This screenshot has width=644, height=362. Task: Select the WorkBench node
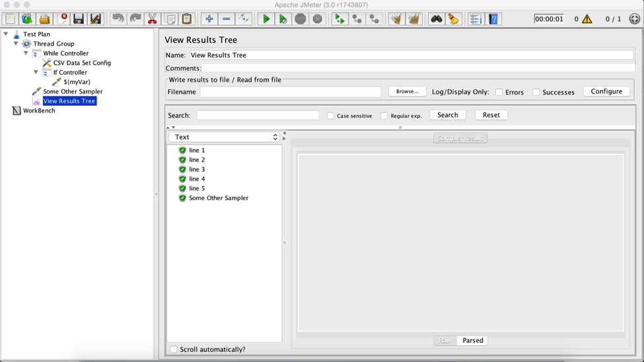click(x=38, y=110)
